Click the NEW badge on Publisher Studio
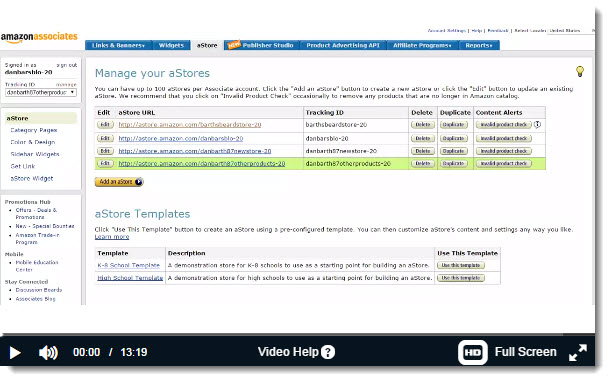This screenshot has width=610, height=381. (x=234, y=45)
